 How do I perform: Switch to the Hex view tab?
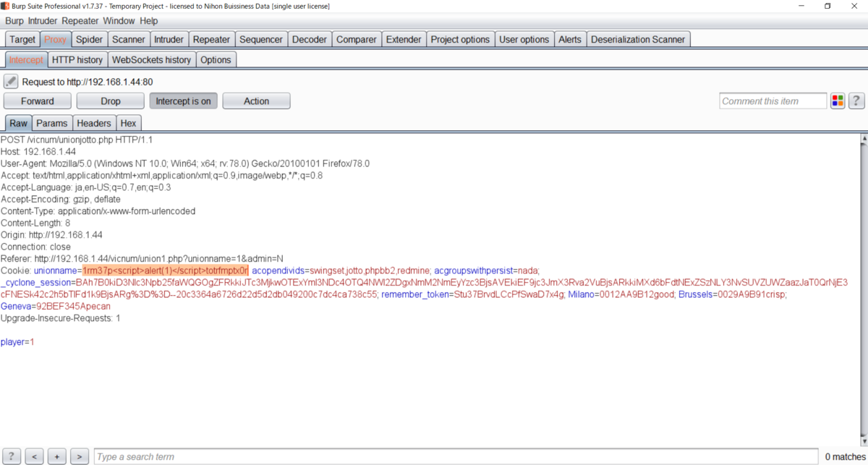coord(128,123)
